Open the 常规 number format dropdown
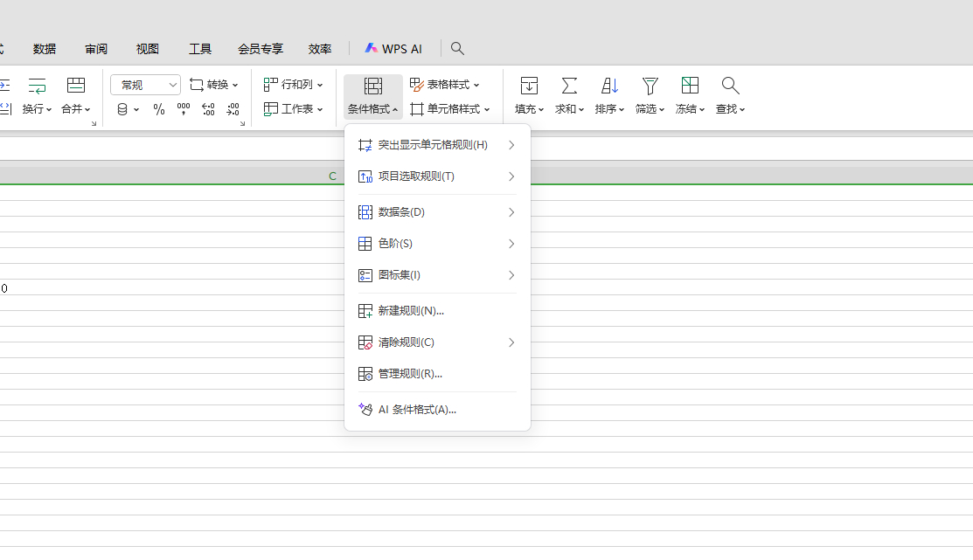 click(x=144, y=84)
